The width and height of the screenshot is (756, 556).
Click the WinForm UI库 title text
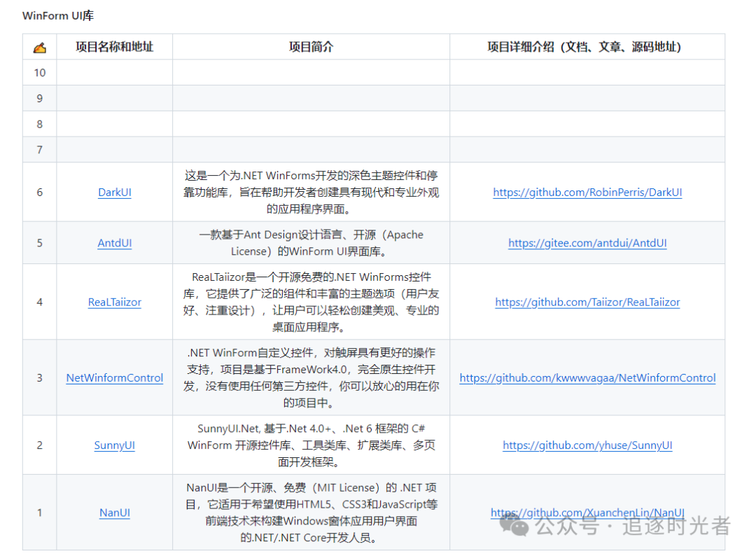tap(57, 15)
